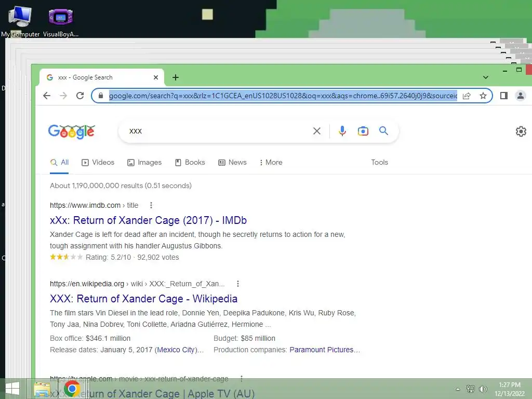This screenshot has width=532, height=399.
Task: Expand the tab search chevron
Action: coord(486,77)
